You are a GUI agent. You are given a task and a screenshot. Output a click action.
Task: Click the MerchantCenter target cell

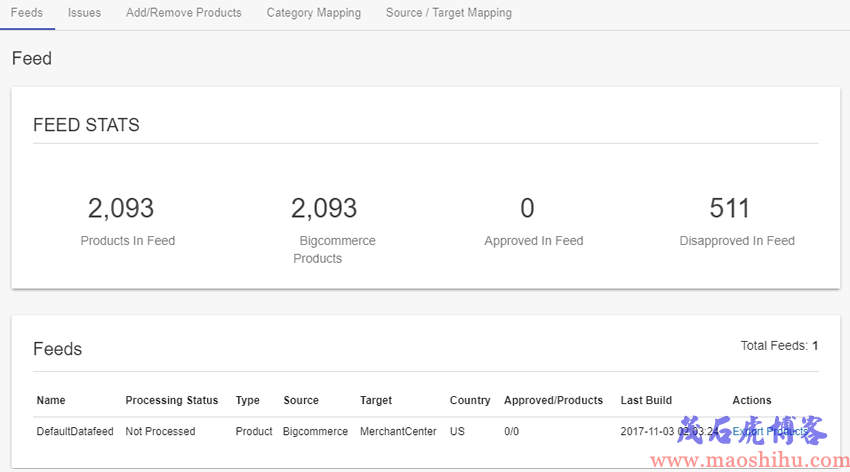click(398, 431)
